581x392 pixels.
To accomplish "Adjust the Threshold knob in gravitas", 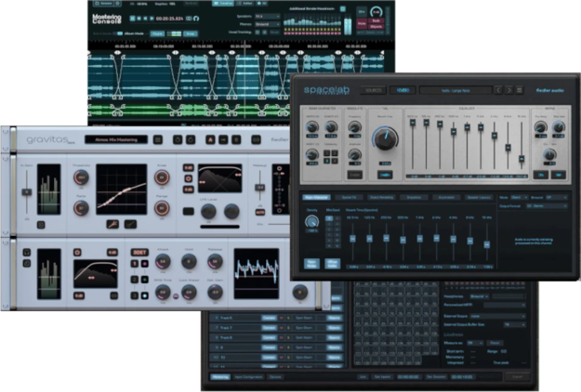I will coord(81,177).
